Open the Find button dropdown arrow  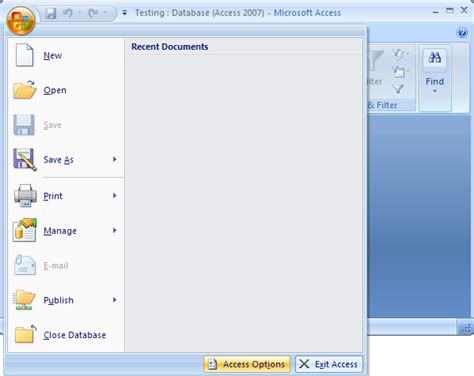435,91
